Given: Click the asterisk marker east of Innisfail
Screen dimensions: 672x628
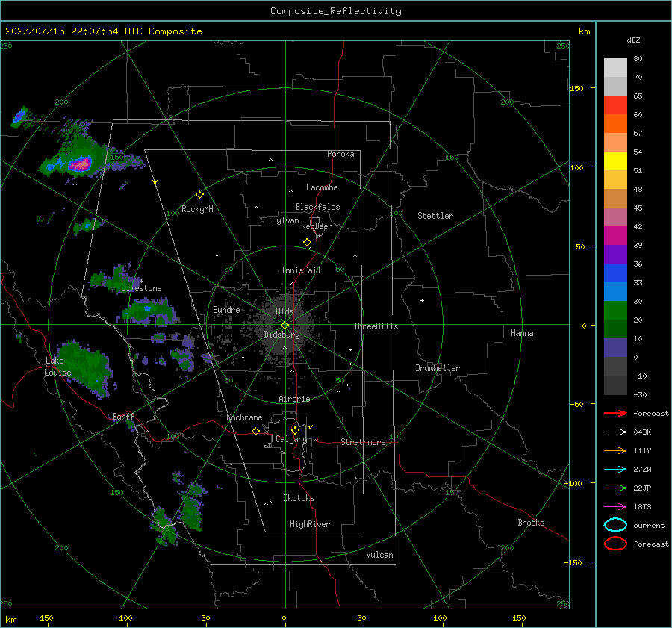Looking at the screenshot, I should tap(355, 256).
